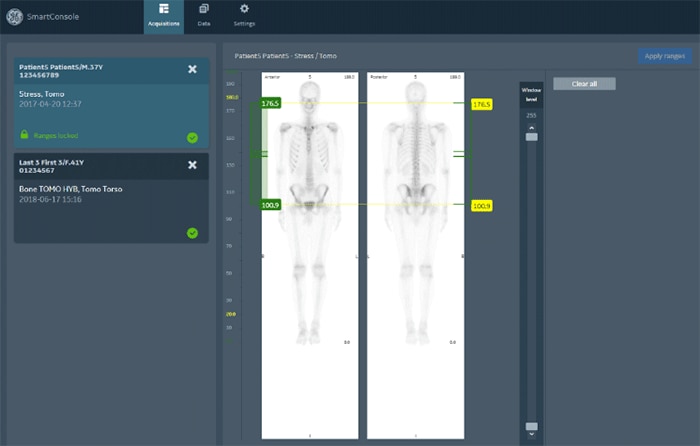Screen dimensions: 700x446
Task: Click the green Ranges locked padlock icon
Action: pyautogui.click(x=24, y=135)
